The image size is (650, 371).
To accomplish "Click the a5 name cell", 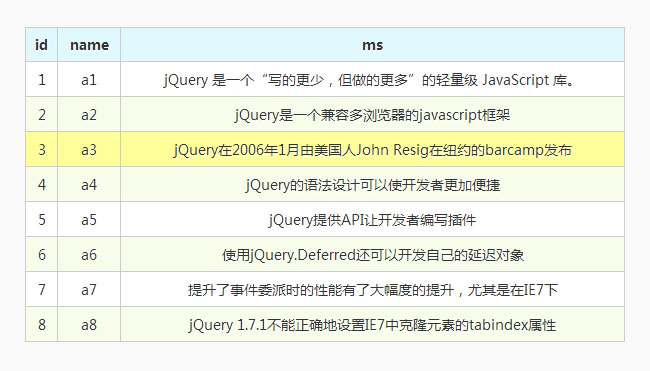I will pos(89,219).
